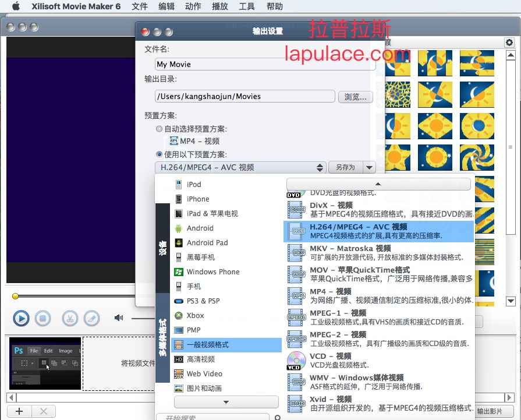This screenshot has width=521, height=420.
Task: Select 自动选择预置方案 radio button
Action: tap(159, 129)
